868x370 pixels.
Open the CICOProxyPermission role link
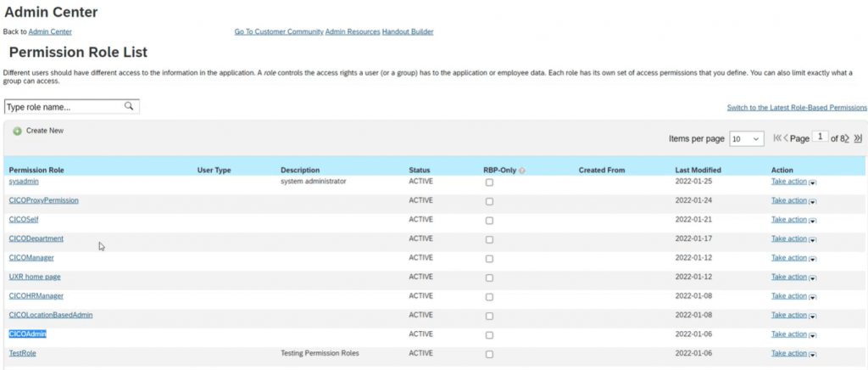[44, 200]
